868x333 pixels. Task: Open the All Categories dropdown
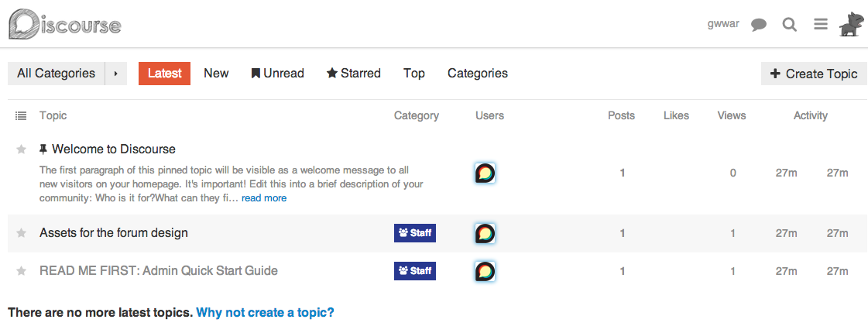56,74
